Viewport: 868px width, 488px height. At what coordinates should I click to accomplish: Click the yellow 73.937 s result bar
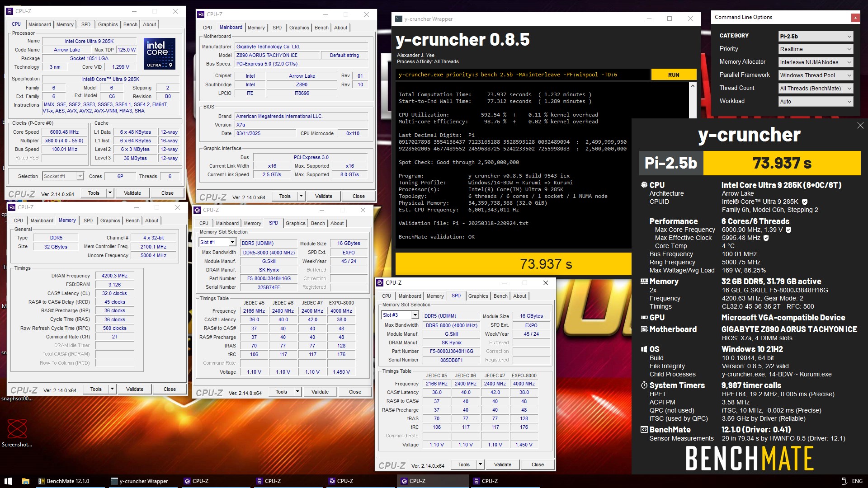click(x=514, y=264)
